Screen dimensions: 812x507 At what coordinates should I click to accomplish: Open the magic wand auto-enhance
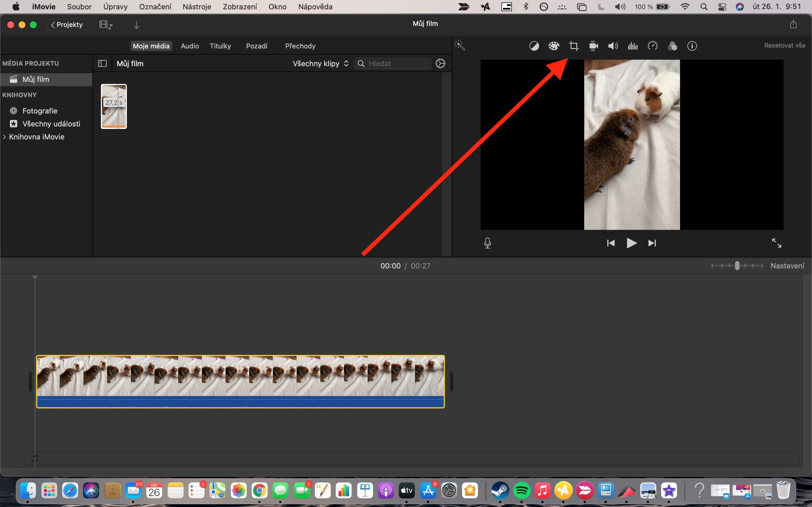pyautogui.click(x=460, y=45)
